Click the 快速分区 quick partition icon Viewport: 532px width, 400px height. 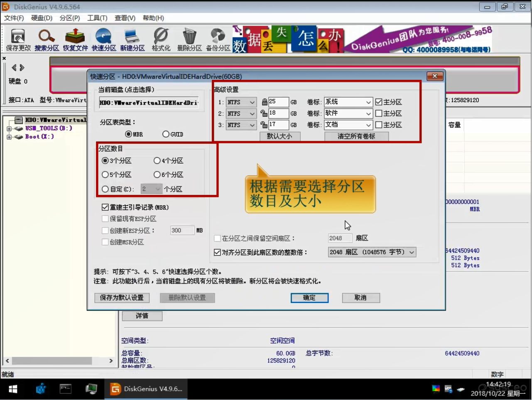tap(104, 39)
